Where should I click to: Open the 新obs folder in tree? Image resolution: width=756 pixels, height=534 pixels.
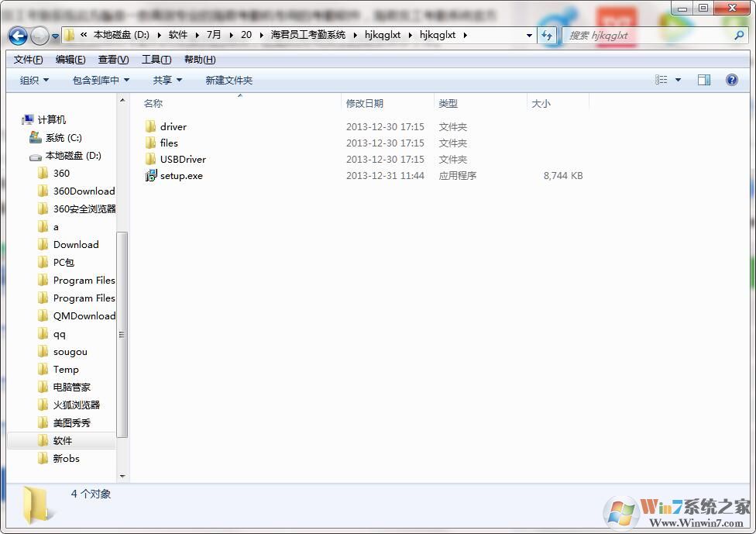66,459
